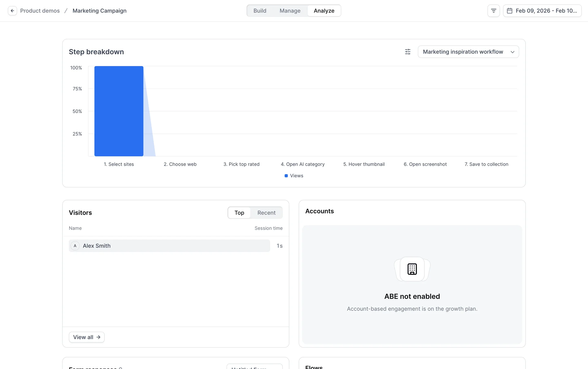Click the calendar icon in date range
The height and width of the screenshot is (369, 588).
510,11
